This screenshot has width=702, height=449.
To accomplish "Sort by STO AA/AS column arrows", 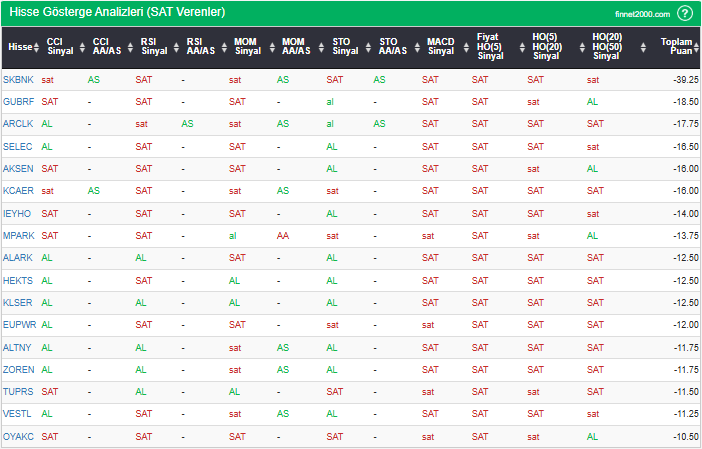I will [417, 47].
